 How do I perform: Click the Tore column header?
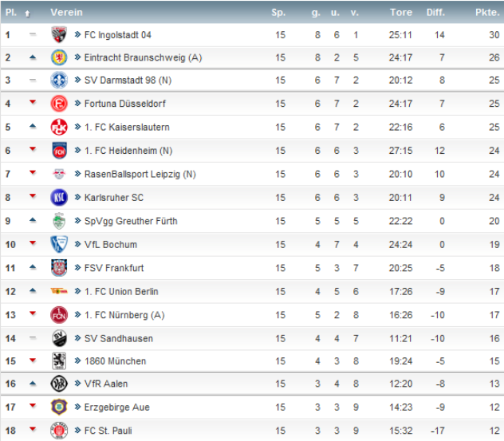400,12
